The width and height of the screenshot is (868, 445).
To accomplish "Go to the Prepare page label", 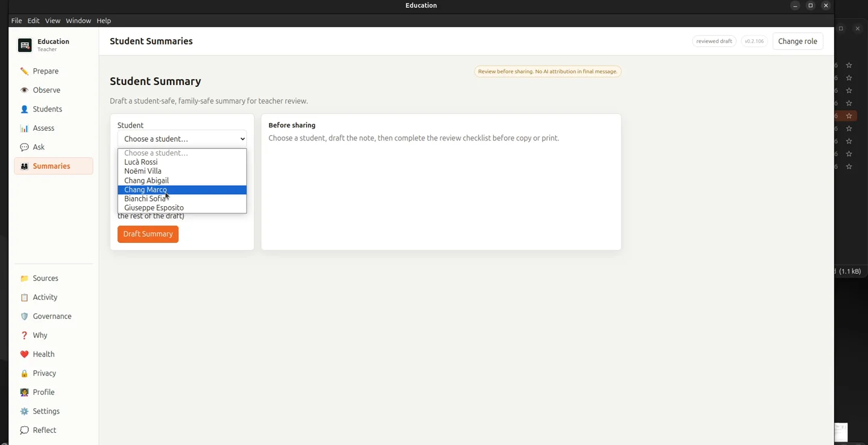I will 46,71.
